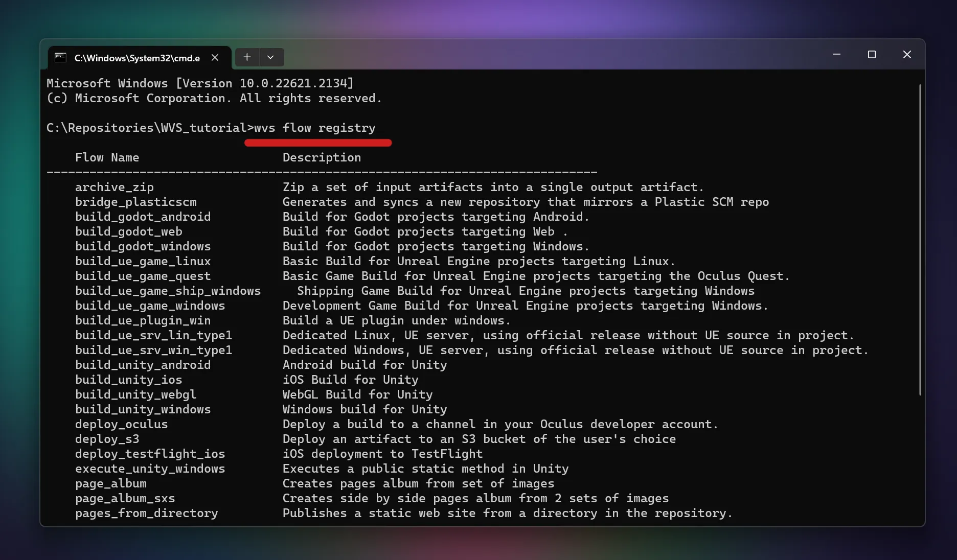Open the new tab profile dropdown chevron
The width and height of the screenshot is (957, 560).
coord(271,57)
